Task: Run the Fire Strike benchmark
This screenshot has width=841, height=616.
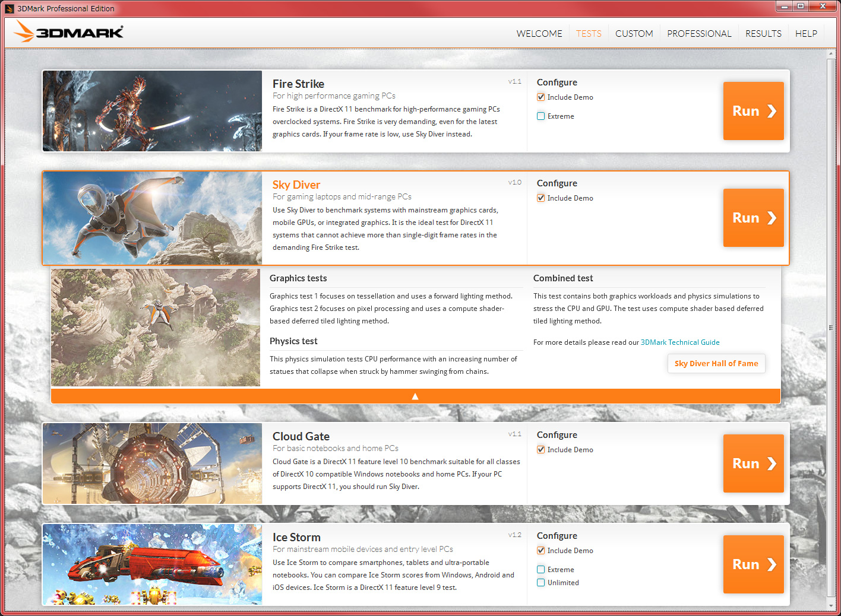Action: (x=753, y=111)
